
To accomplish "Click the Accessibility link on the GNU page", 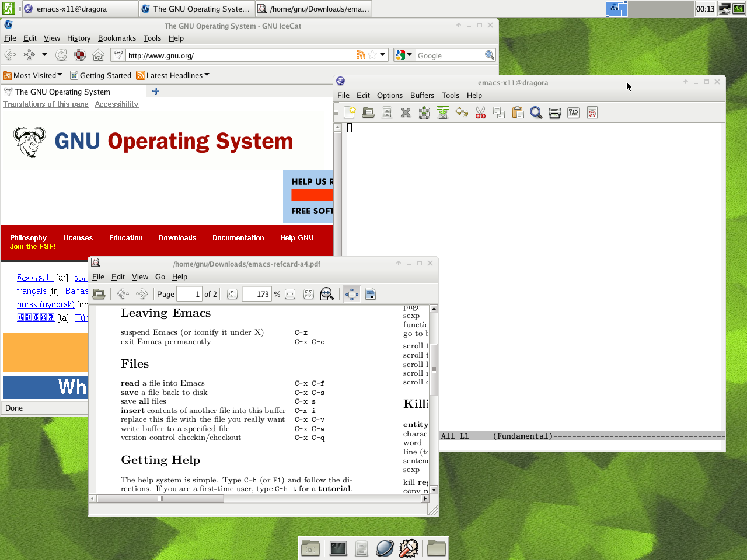I will pyautogui.click(x=117, y=104).
